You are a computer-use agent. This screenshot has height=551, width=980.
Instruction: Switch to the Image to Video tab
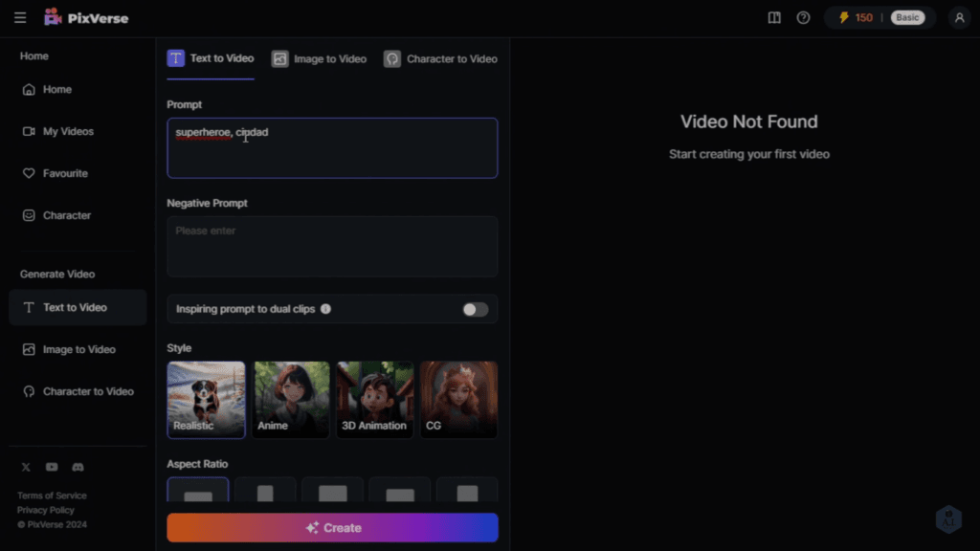click(x=319, y=58)
